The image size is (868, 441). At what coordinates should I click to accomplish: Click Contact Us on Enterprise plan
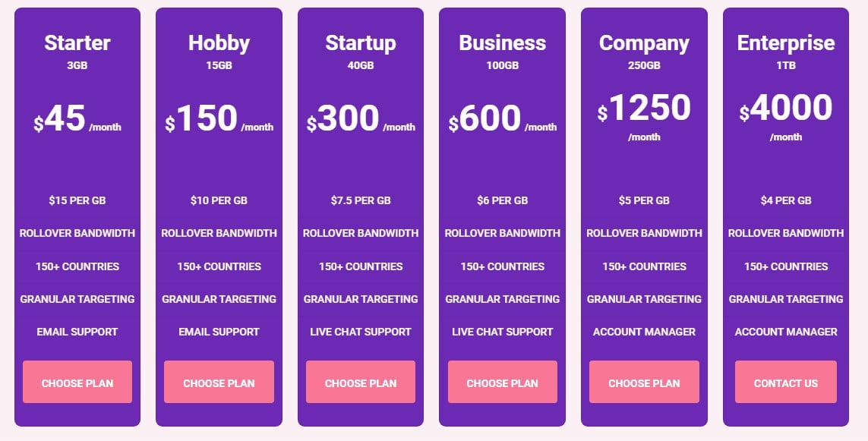point(786,382)
